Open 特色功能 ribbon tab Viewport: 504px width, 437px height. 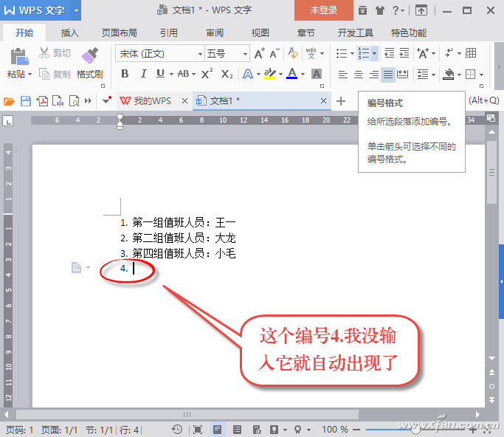point(409,32)
